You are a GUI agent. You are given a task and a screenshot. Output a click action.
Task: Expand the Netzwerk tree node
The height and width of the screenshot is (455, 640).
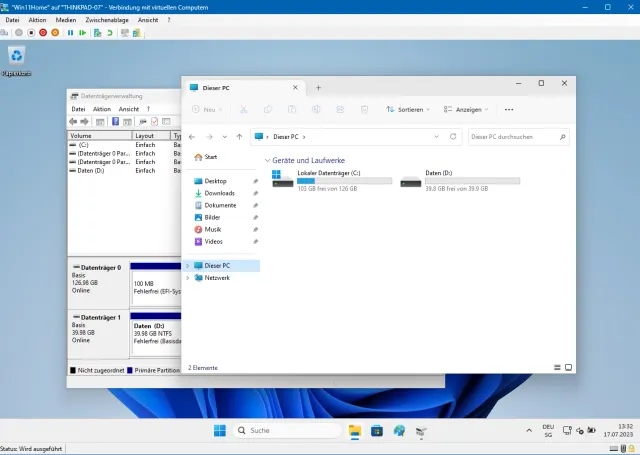(x=188, y=278)
